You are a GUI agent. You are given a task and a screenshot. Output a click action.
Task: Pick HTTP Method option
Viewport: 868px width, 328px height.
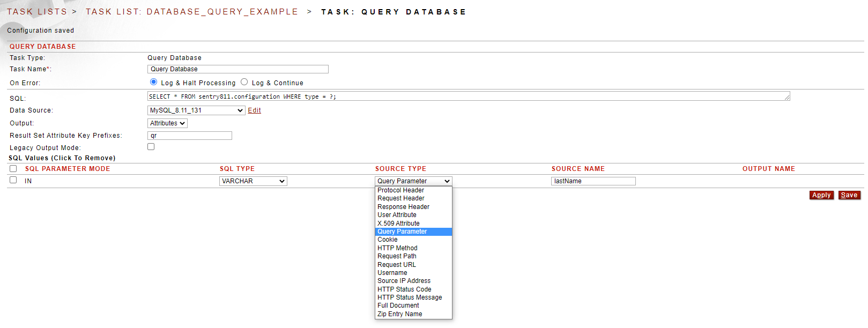[x=413, y=248]
